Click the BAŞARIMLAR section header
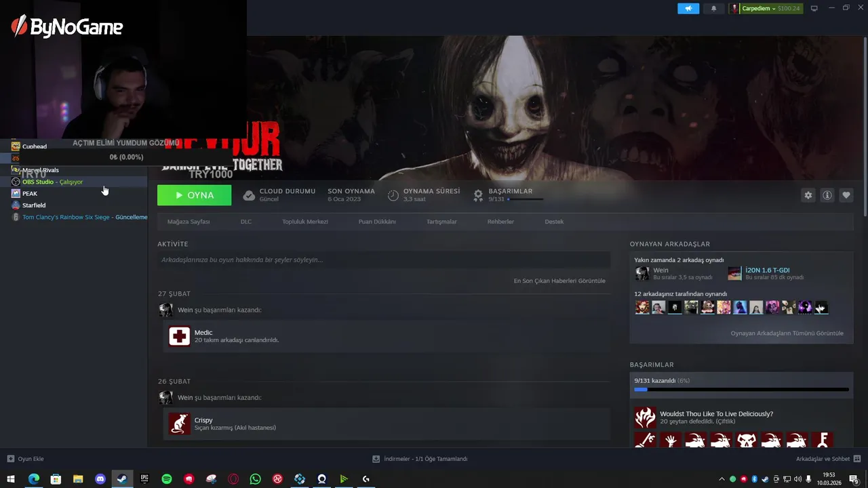Viewport: 868px width, 488px height. coord(652,365)
